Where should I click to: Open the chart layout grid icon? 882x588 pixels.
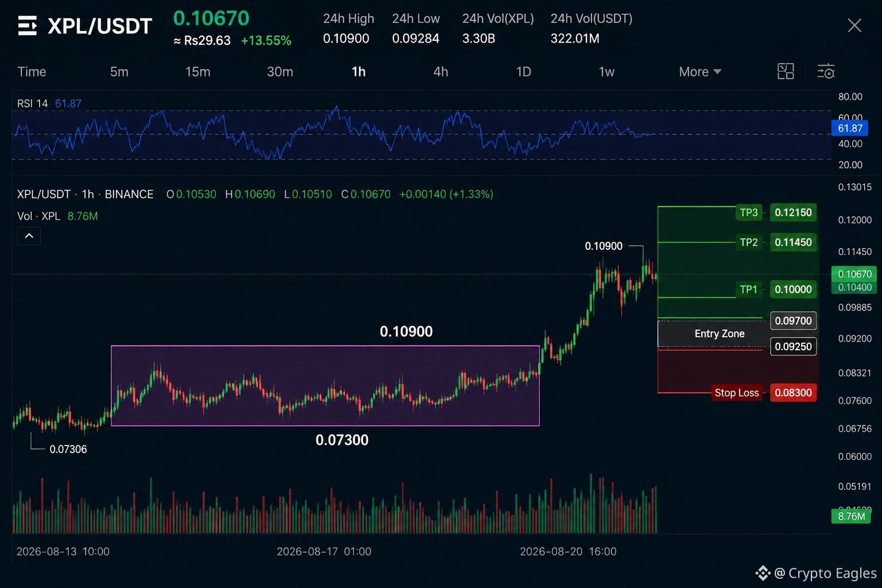point(786,71)
